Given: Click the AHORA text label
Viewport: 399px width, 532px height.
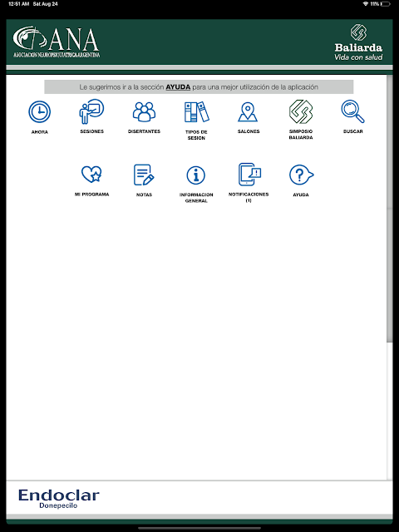Looking at the screenshot, I should click(x=40, y=132).
